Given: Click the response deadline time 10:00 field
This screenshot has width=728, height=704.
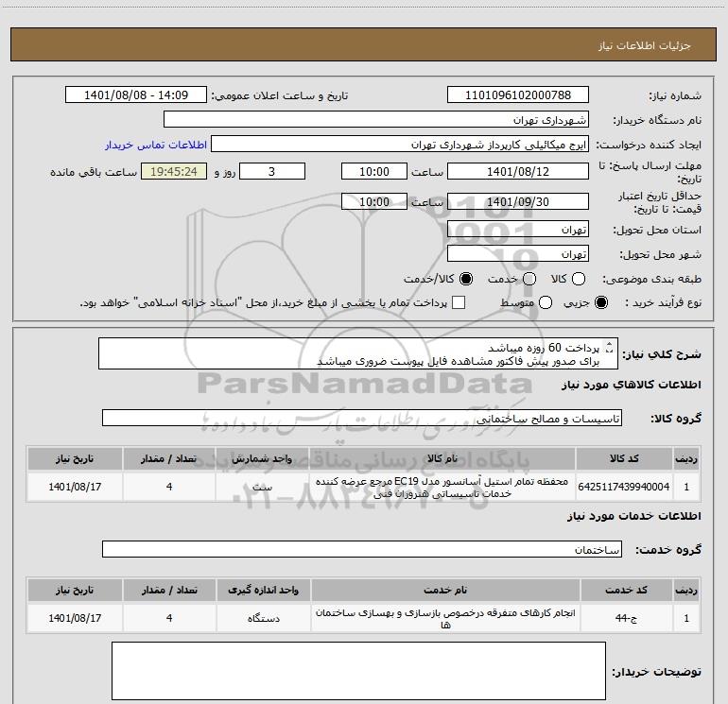Looking at the screenshot, I should (374, 171).
